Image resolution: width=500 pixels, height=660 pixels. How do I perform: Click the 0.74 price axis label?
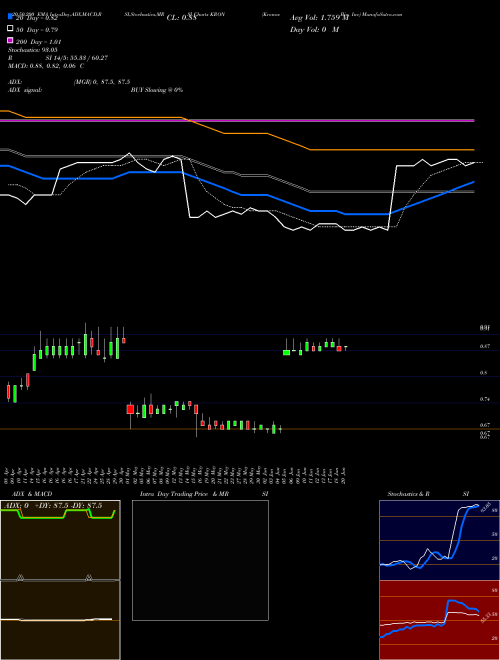(484, 399)
